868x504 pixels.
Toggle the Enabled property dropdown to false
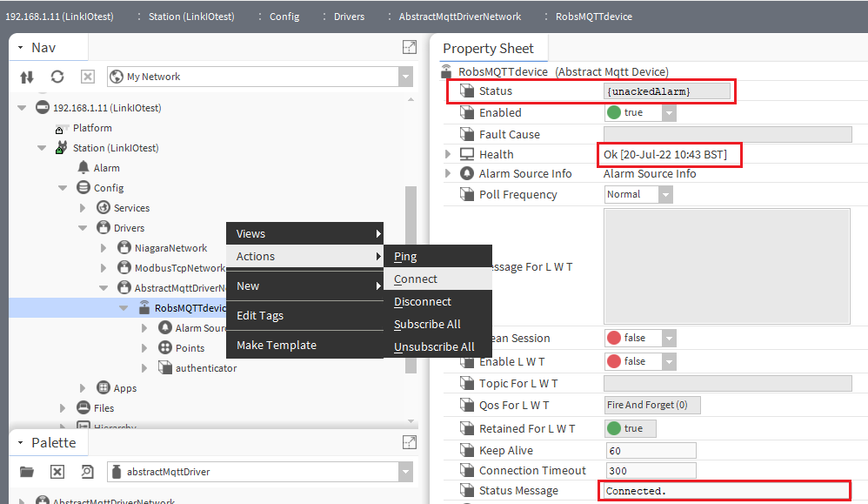click(667, 112)
